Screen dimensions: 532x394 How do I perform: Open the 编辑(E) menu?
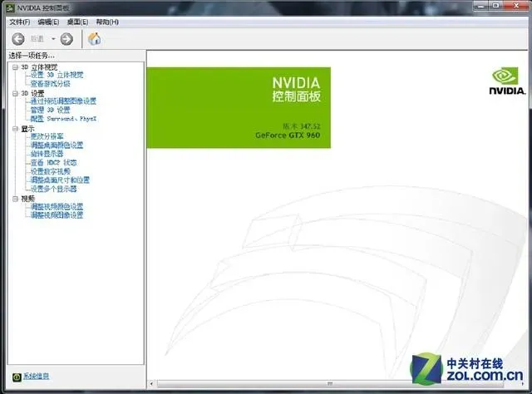click(x=48, y=22)
